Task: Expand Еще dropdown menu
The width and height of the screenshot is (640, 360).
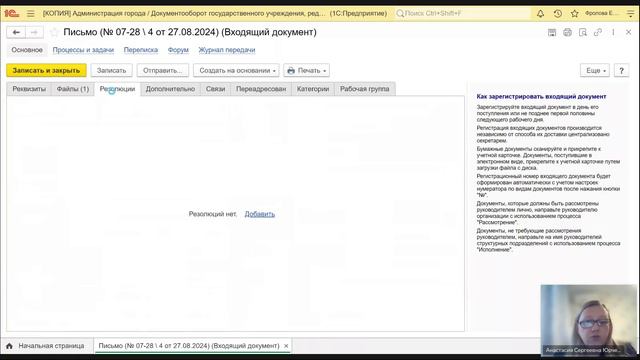Action: 595,70
